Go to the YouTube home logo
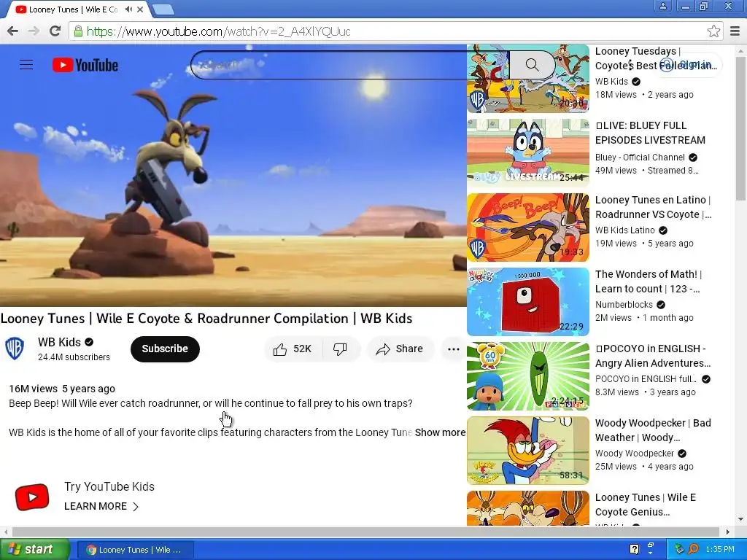 85,65
